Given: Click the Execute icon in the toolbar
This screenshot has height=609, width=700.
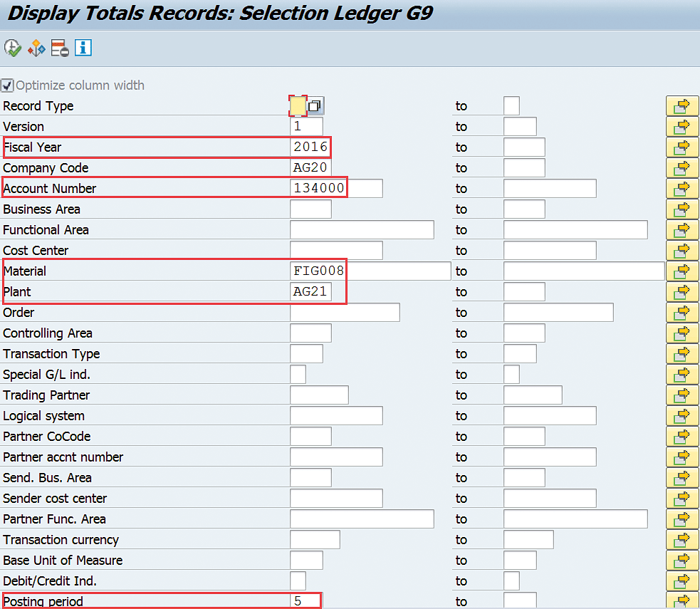Looking at the screenshot, I should pyautogui.click(x=12, y=48).
